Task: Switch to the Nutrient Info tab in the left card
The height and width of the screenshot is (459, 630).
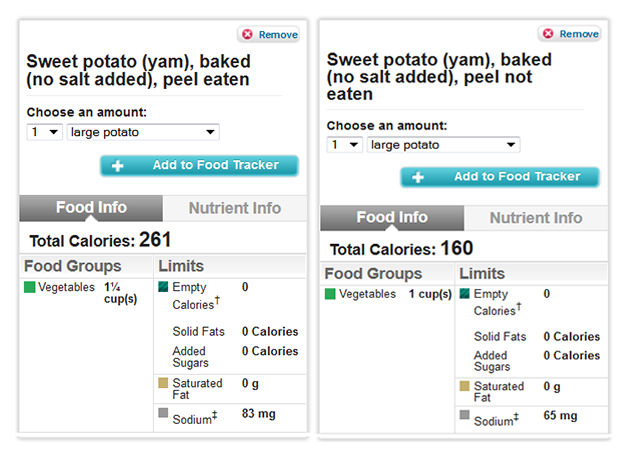Action: 235,208
